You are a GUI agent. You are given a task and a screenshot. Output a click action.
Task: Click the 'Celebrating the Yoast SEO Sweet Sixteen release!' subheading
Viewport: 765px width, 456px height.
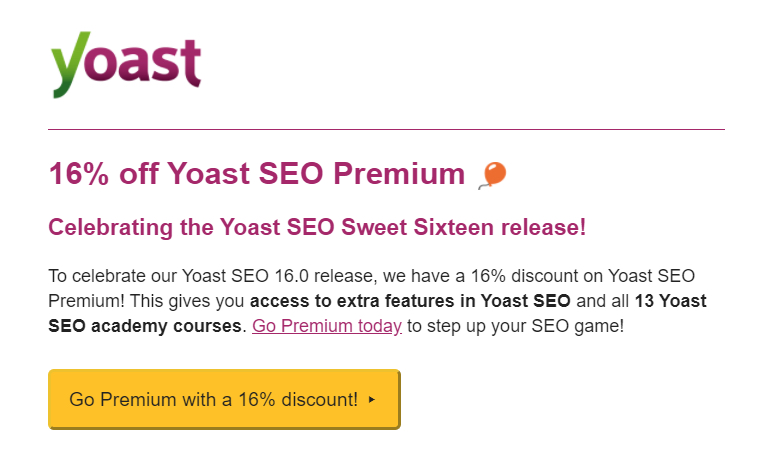coord(317,227)
